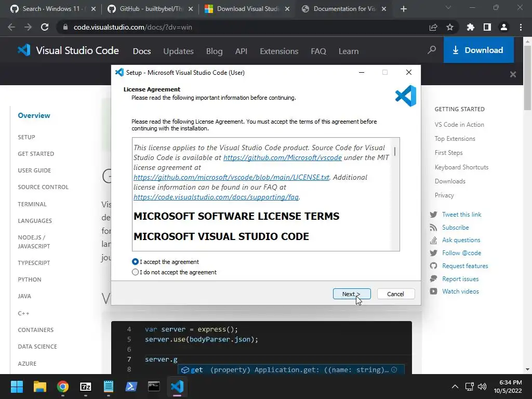Click VS Code setup icon in taskbar
532x399 pixels.
[x=177, y=387]
